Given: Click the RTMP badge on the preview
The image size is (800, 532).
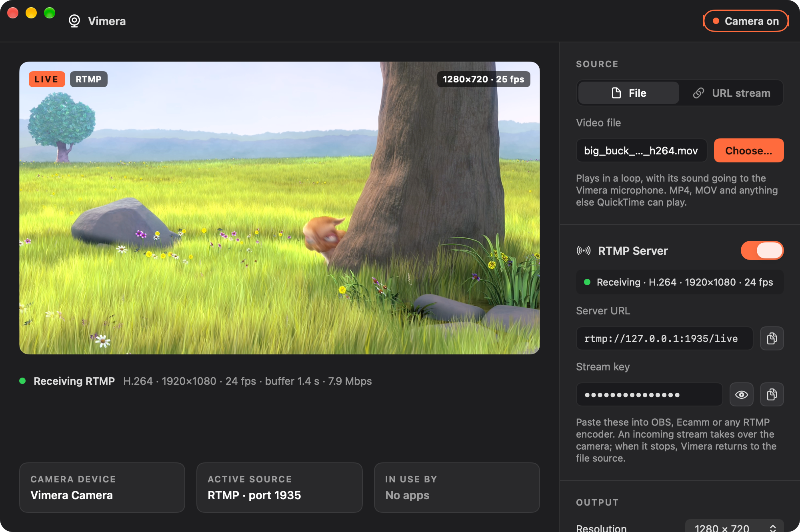Looking at the screenshot, I should [x=88, y=79].
